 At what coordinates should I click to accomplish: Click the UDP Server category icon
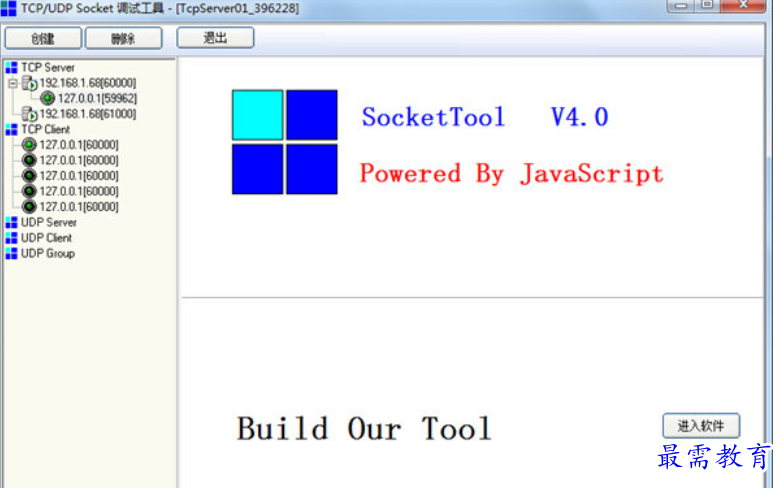pyautogui.click(x=11, y=222)
